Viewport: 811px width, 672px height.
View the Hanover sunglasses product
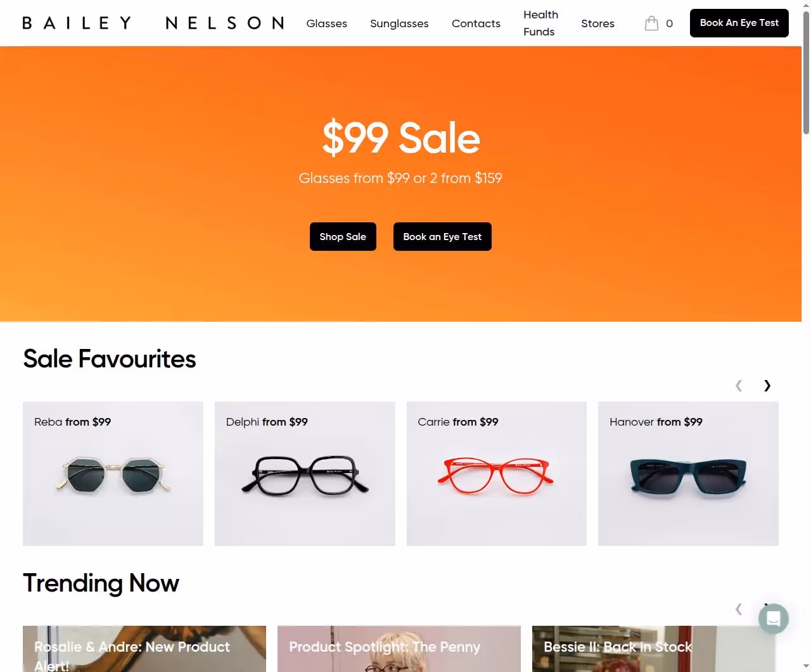pos(688,474)
